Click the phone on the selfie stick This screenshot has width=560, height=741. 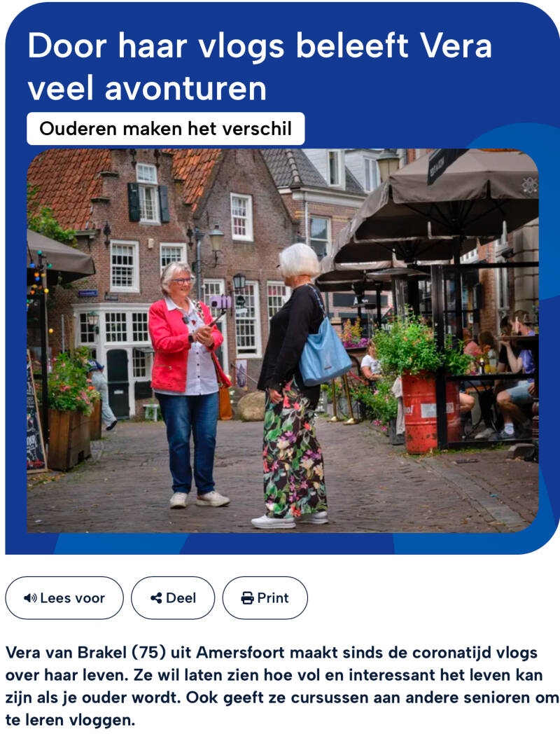(x=220, y=302)
